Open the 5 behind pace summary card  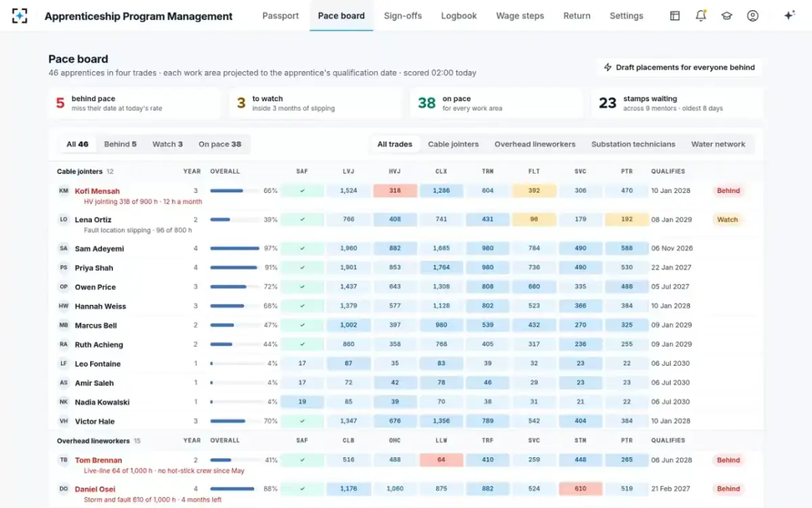tap(134, 103)
